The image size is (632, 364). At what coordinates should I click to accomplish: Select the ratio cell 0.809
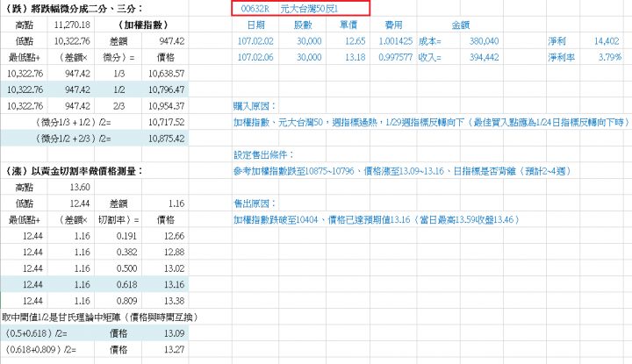[126, 301]
